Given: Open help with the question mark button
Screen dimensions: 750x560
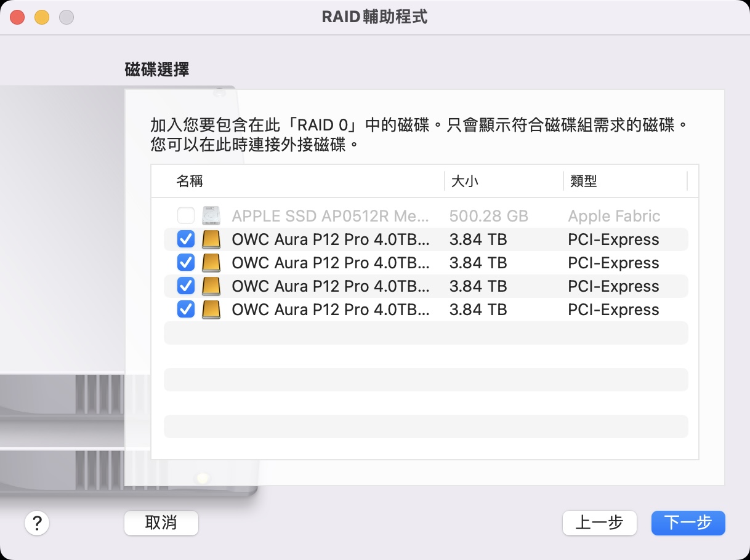Looking at the screenshot, I should coord(37,523).
